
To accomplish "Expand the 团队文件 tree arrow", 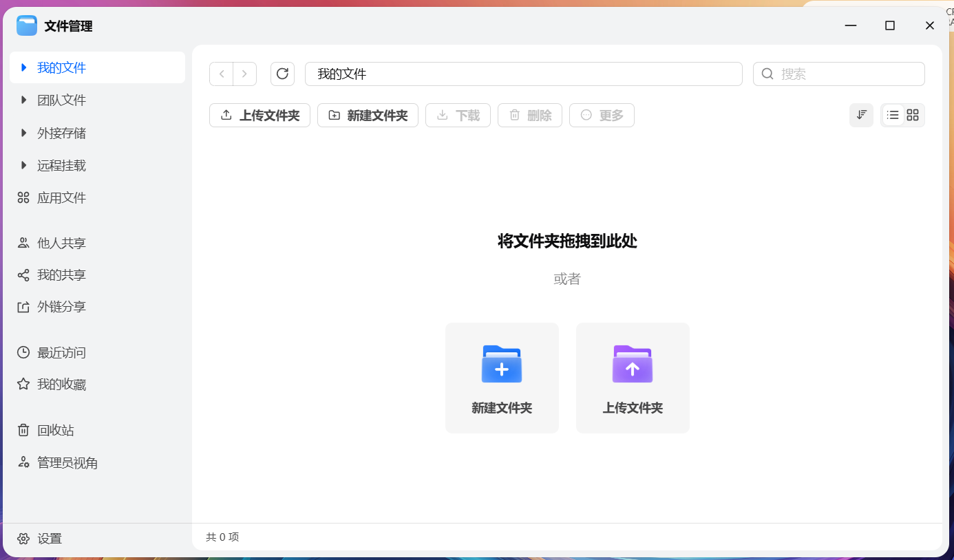I will pyautogui.click(x=24, y=100).
